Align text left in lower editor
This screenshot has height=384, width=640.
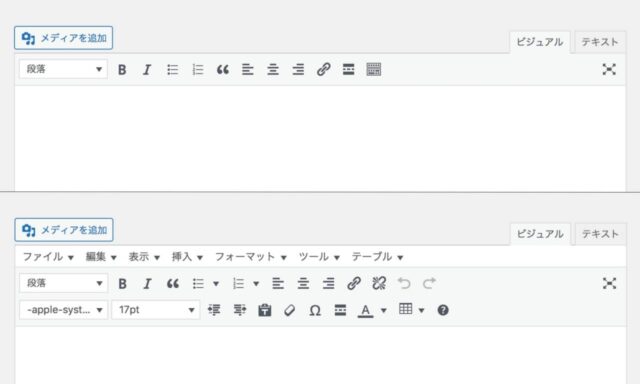tap(278, 284)
